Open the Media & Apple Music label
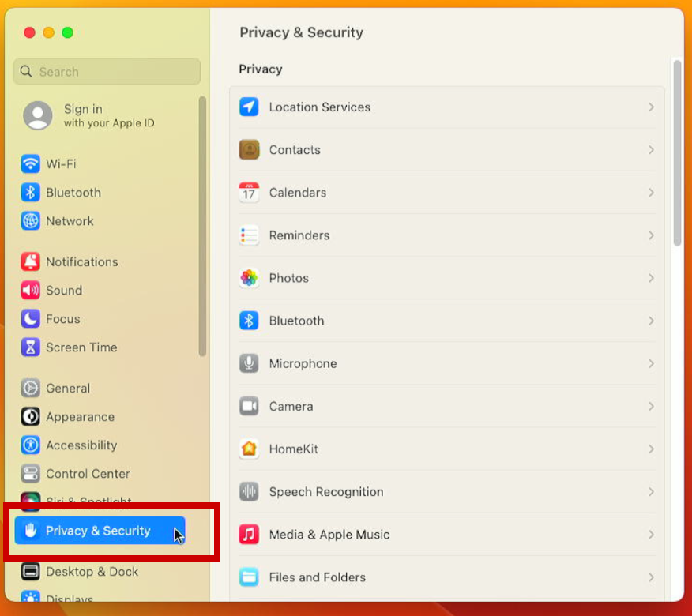Viewport: 692px width, 616px height. click(329, 535)
